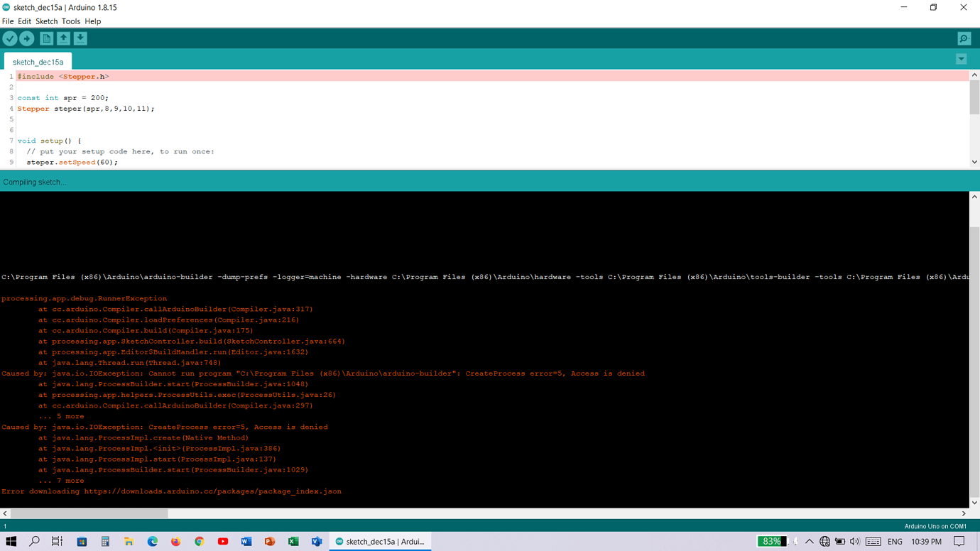Viewport: 980px width, 551px height.
Task: Open Excel from the Windows taskbar
Action: click(293, 541)
